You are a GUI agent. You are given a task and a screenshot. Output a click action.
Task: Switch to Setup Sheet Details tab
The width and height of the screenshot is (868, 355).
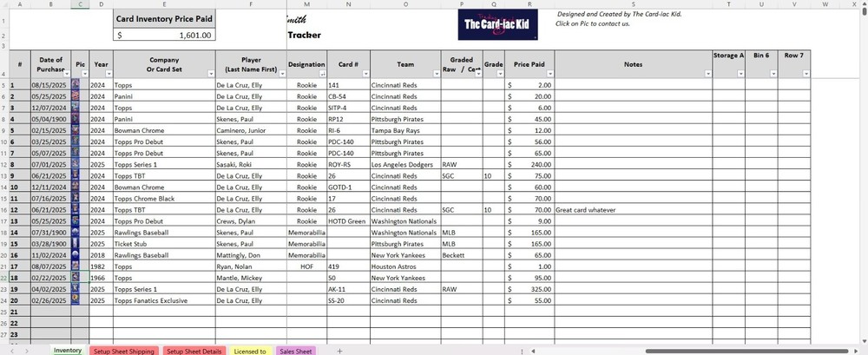[x=194, y=352]
